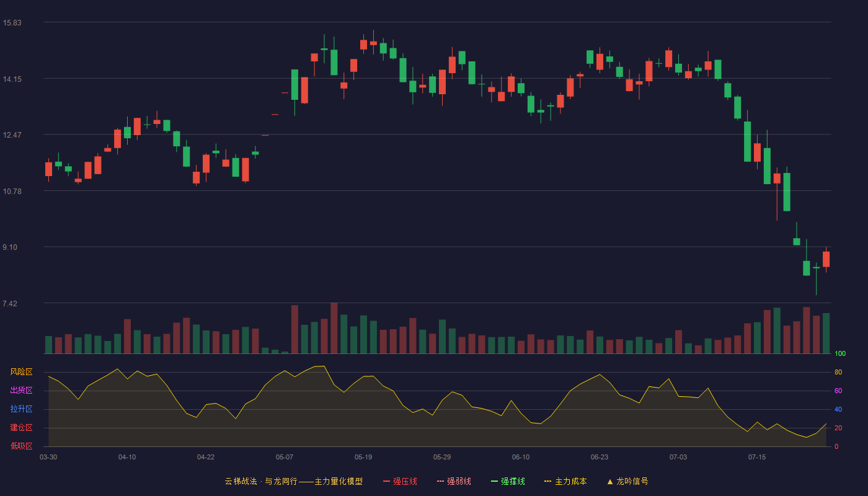
Task: Click the 低吸区 zone label
Action: 21,446
